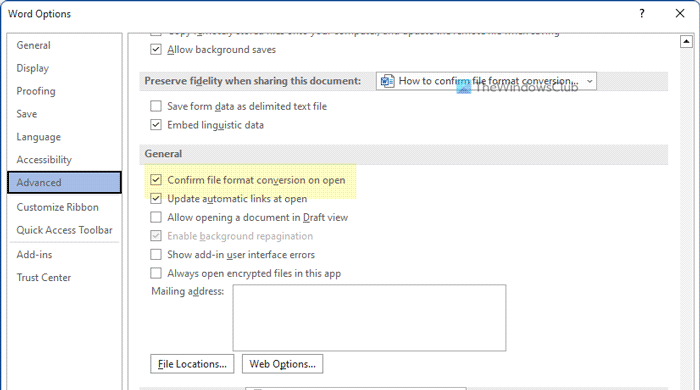Toggle Update automatic links at open
700x390 pixels.
tap(156, 199)
